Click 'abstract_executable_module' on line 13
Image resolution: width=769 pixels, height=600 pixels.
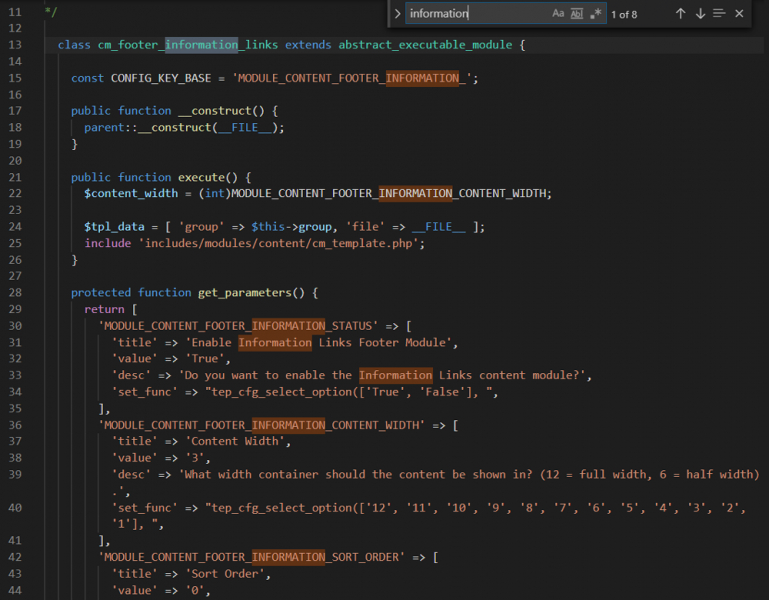pyautogui.click(x=425, y=45)
